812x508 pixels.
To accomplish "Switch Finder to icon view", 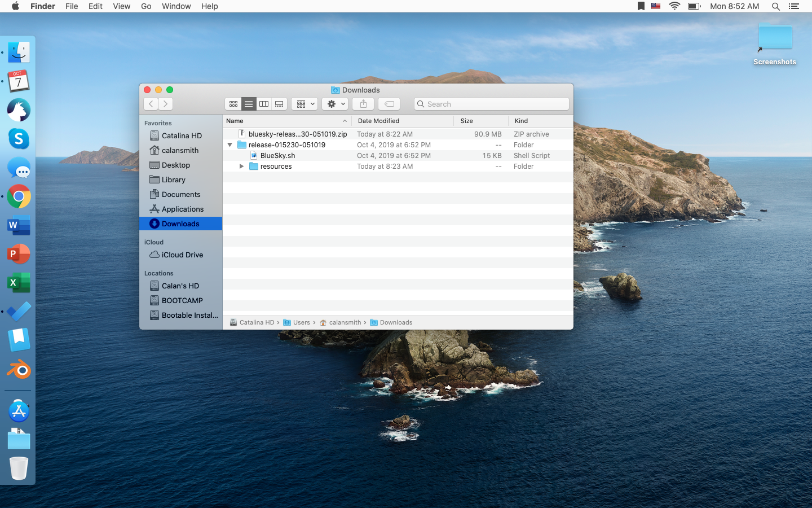I will [233, 104].
